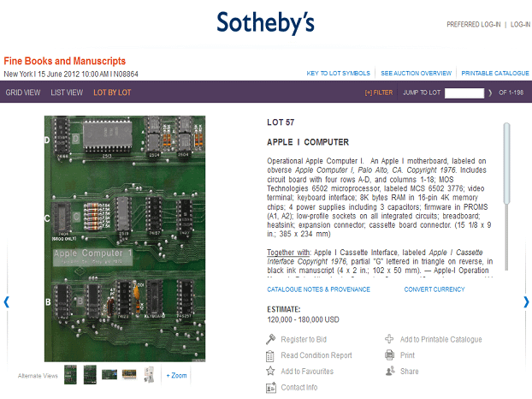The height and width of the screenshot is (399, 532).
Task: Click Add to Printable Catalogue text link
Action: tap(440, 339)
